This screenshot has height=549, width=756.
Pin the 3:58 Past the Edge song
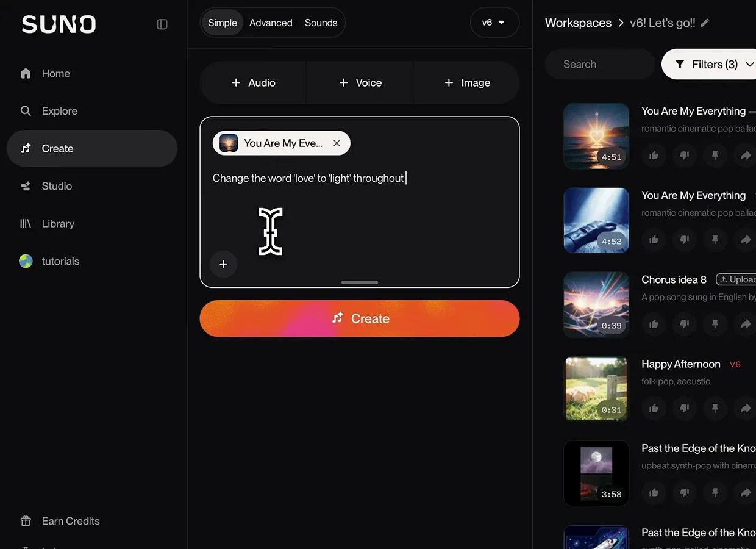(x=715, y=493)
